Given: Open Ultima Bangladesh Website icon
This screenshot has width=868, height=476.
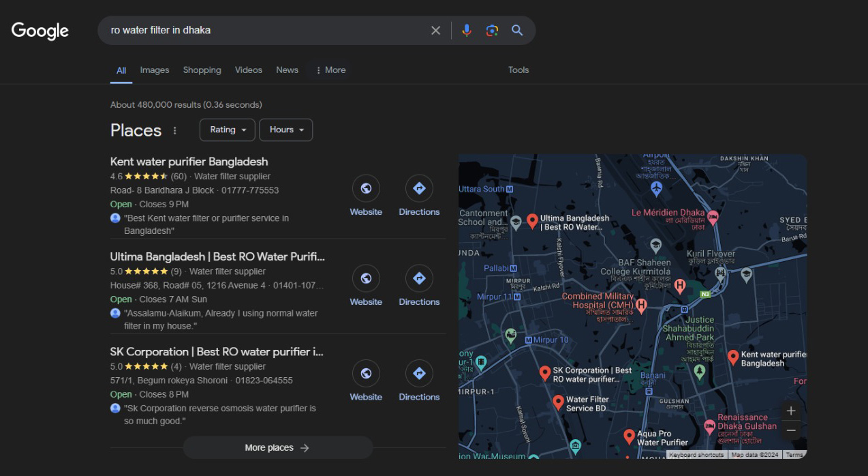Looking at the screenshot, I should point(366,278).
